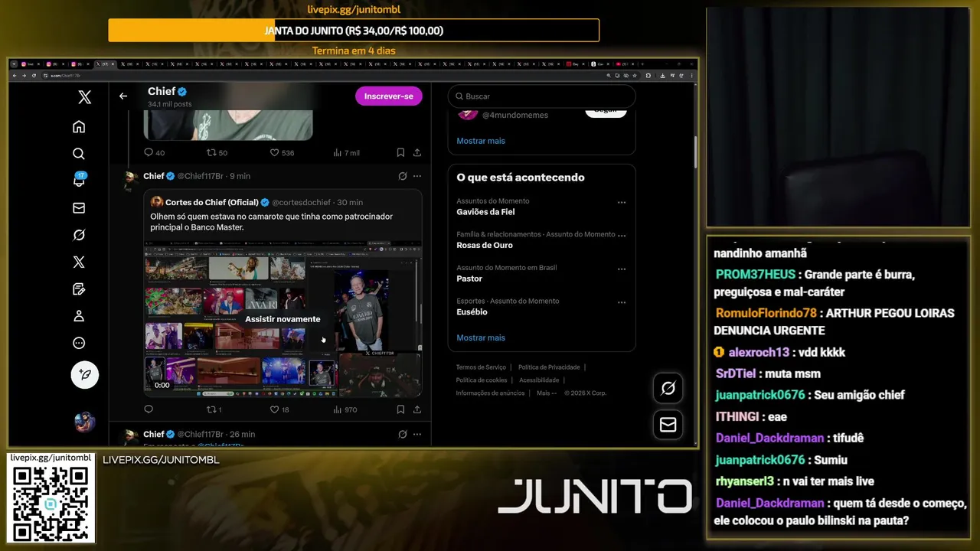The image size is (980, 551).
Task: Open options for Rosas de Ouro trend
Action: click(x=622, y=236)
